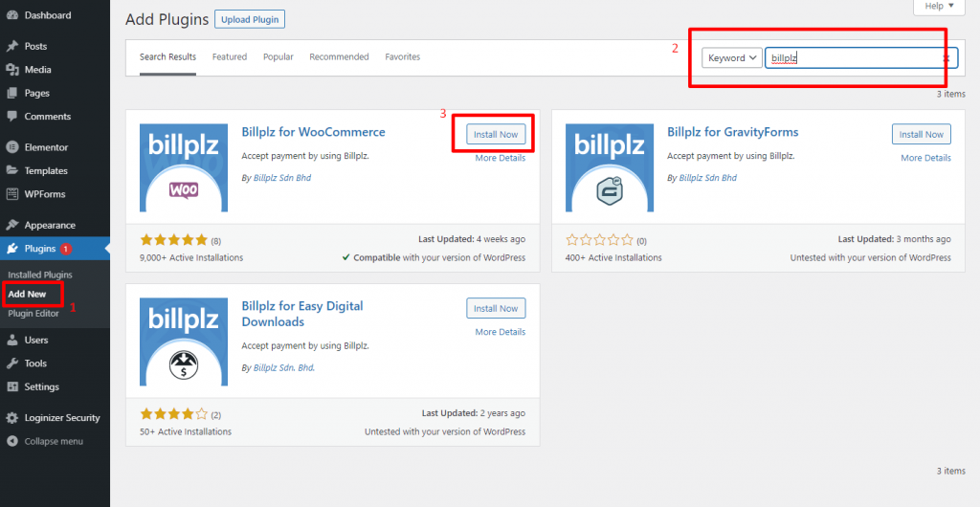The image size is (980, 507).
Task: Open Billplz for GravityForms plugin thumbnail
Action: 610,168
